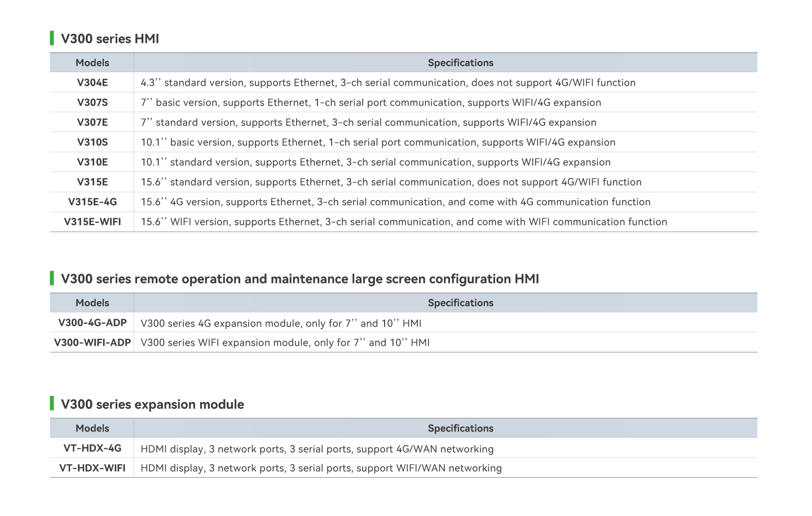Image resolution: width=812 pixels, height=516 pixels.
Task: Select the remote operation and maintenance HMI heading
Action: coord(300,279)
